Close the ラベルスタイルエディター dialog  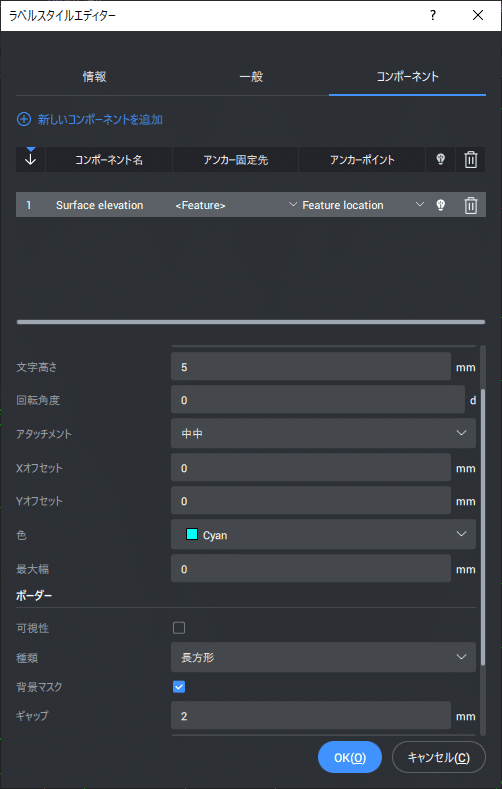pos(478,16)
